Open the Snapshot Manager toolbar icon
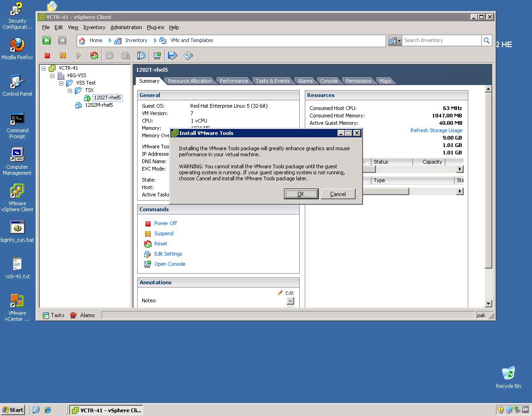This screenshot has height=416, width=532. 141,55
